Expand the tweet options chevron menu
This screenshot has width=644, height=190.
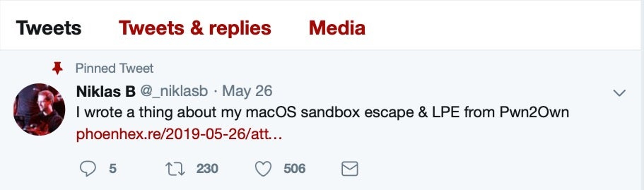tap(619, 93)
